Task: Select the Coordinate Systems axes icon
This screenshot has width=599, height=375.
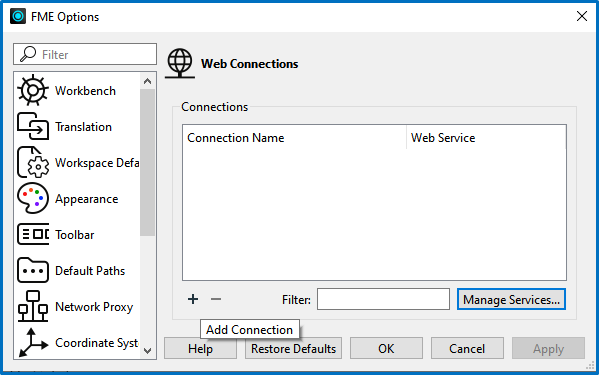Action: pos(33,343)
